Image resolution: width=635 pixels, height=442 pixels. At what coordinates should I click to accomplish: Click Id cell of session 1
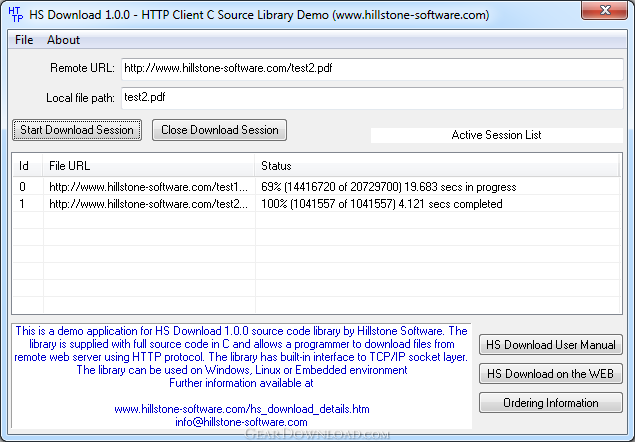pyautogui.click(x=22, y=204)
